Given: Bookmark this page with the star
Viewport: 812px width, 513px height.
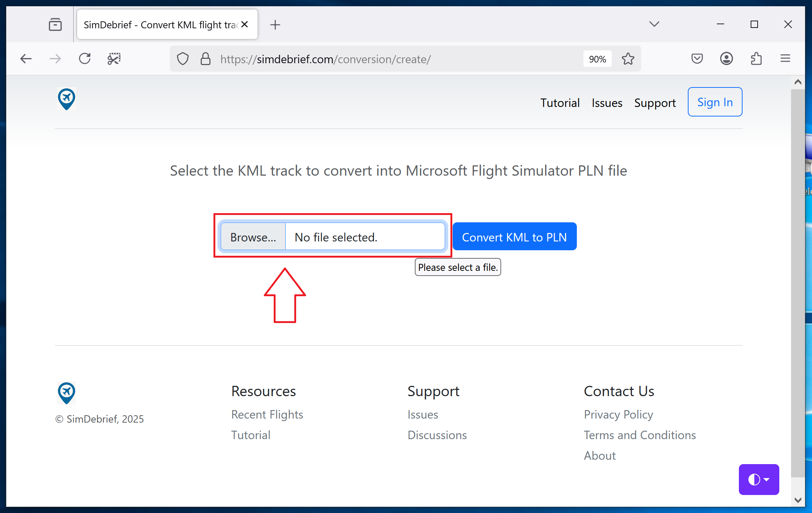Looking at the screenshot, I should click(x=628, y=59).
